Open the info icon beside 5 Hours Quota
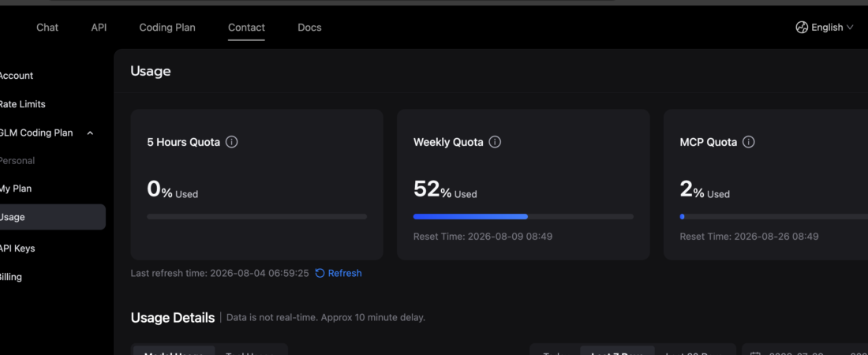Image resolution: width=868 pixels, height=355 pixels. pos(232,142)
